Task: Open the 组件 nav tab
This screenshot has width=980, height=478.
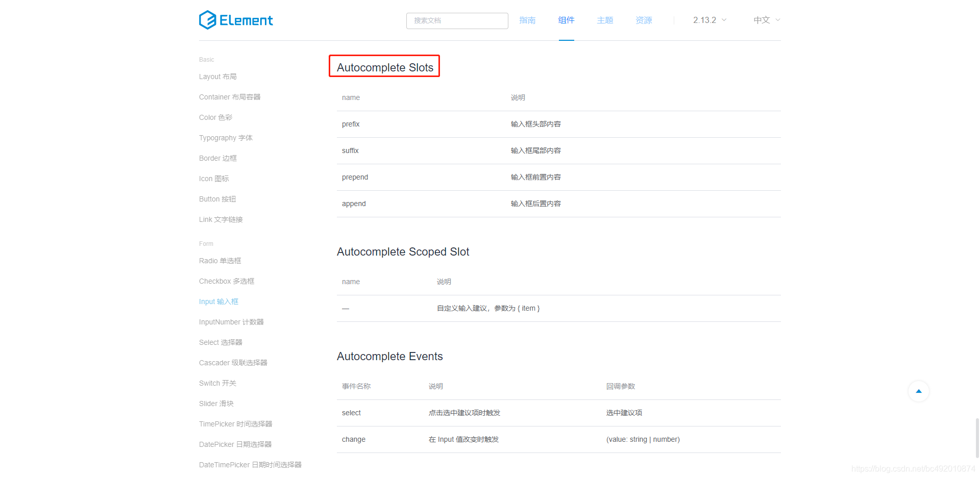Action: 566,20
